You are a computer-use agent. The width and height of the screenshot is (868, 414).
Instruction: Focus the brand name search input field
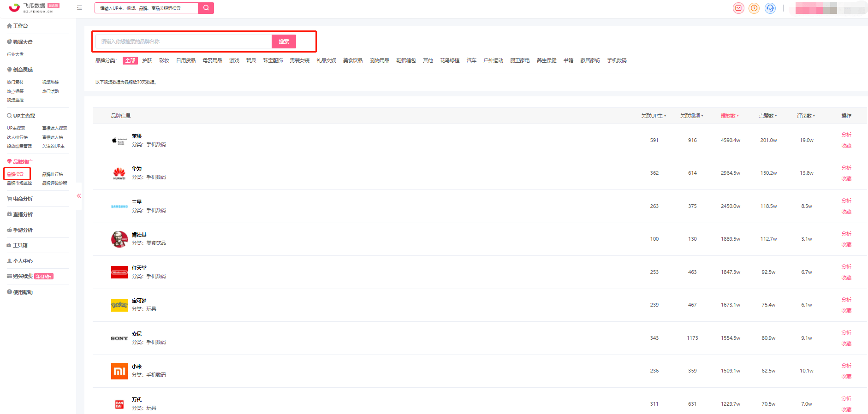pyautogui.click(x=184, y=41)
